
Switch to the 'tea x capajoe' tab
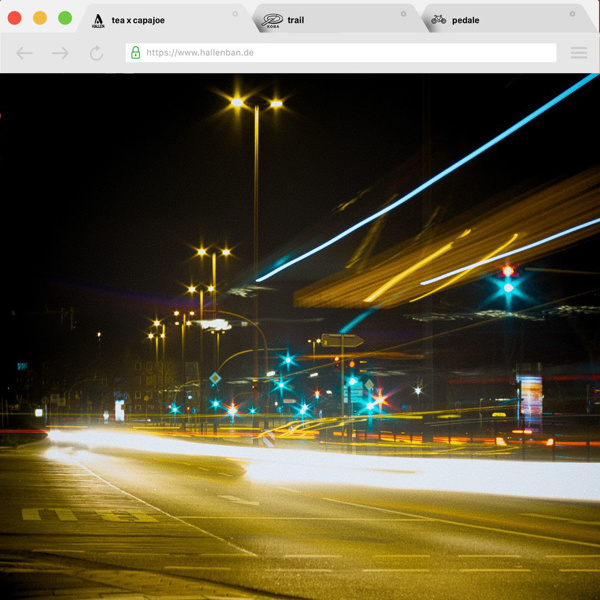pyautogui.click(x=150, y=20)
